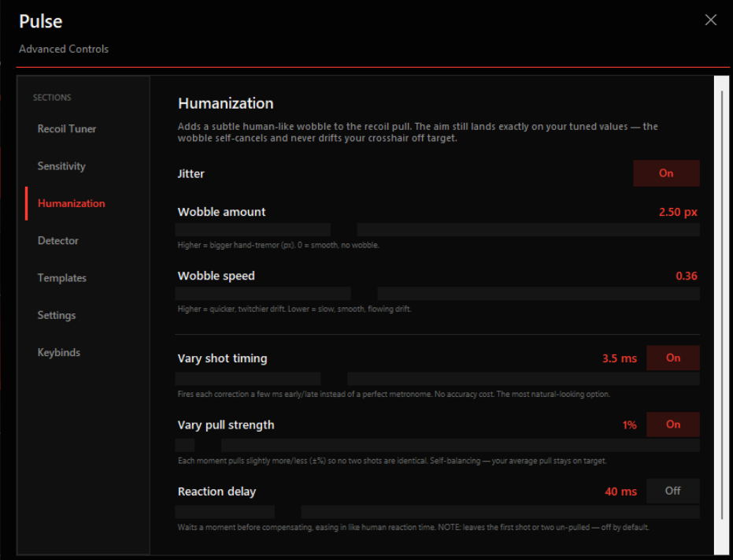
Task: Click the SECTIONS sidebar header
Action: 52,98
